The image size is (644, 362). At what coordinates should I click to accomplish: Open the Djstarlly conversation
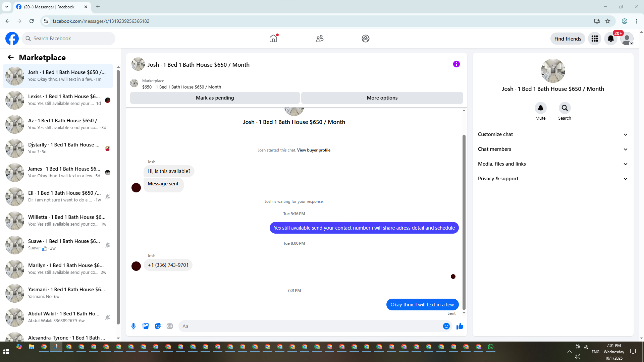[58, 148]
